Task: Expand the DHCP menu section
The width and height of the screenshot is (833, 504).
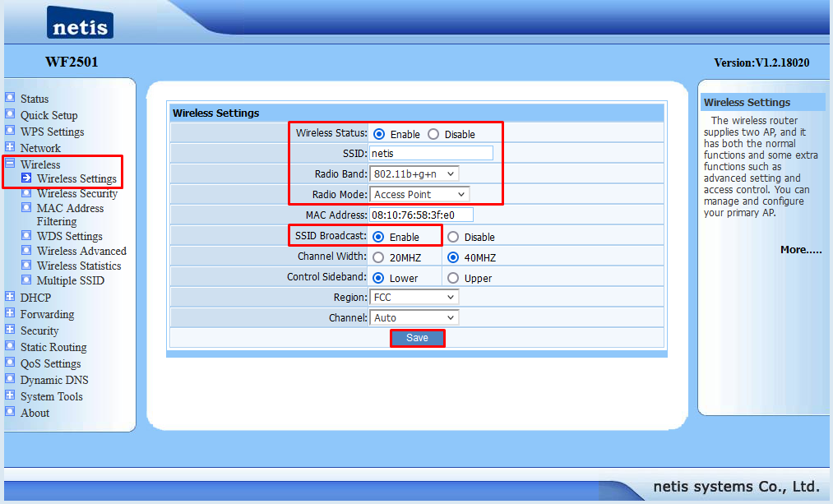Action: coord(10,297)
